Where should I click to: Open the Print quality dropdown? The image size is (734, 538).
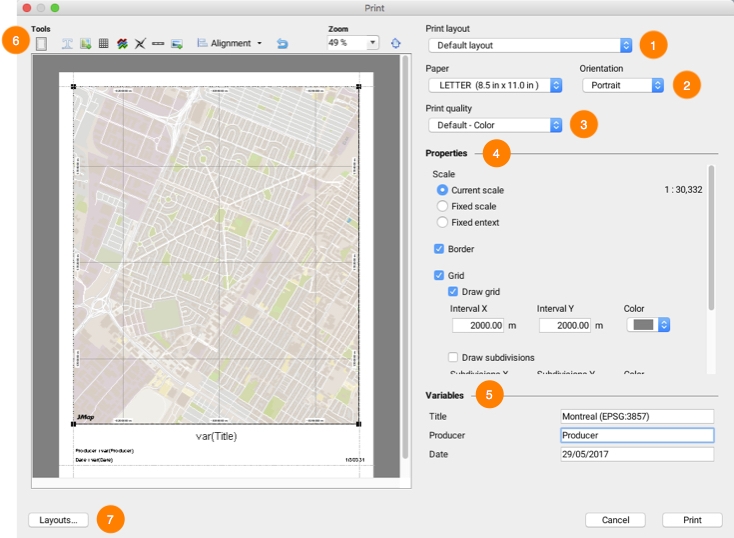tap(495, 125)
